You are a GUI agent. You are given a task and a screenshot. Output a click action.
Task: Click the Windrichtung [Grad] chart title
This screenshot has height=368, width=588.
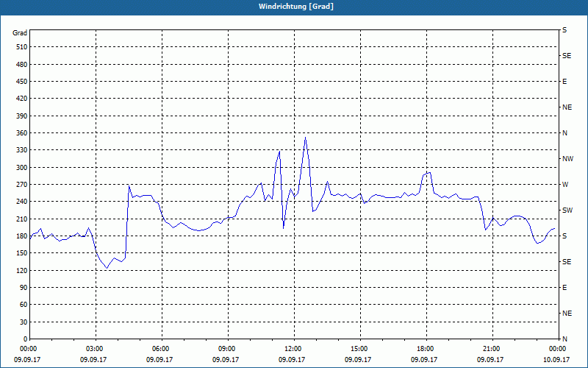click(x=296, y=7)
